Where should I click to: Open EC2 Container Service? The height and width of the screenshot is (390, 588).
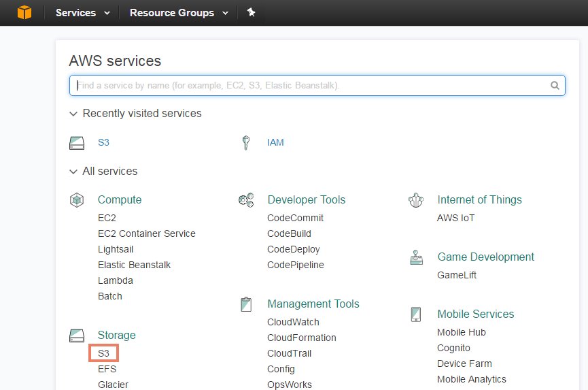tap(147, 234)
